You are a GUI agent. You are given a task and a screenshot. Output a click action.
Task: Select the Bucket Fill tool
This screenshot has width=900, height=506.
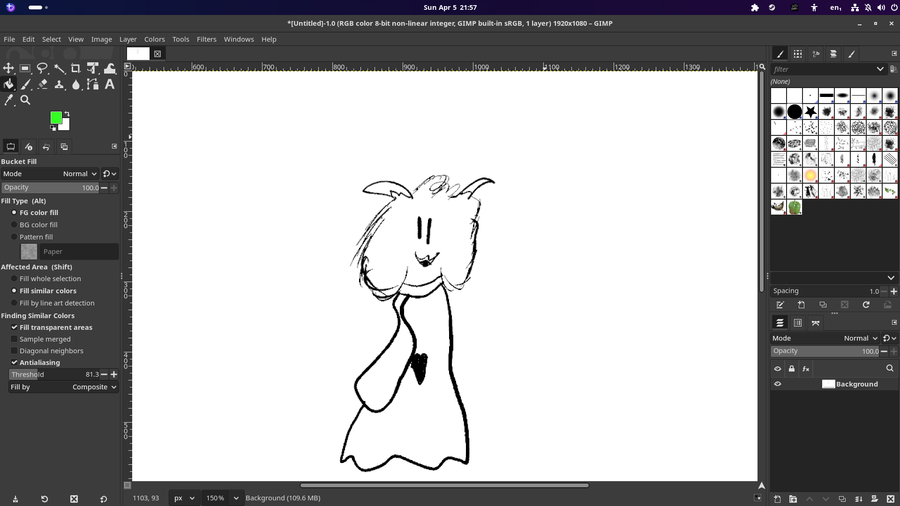pos(9,84)
